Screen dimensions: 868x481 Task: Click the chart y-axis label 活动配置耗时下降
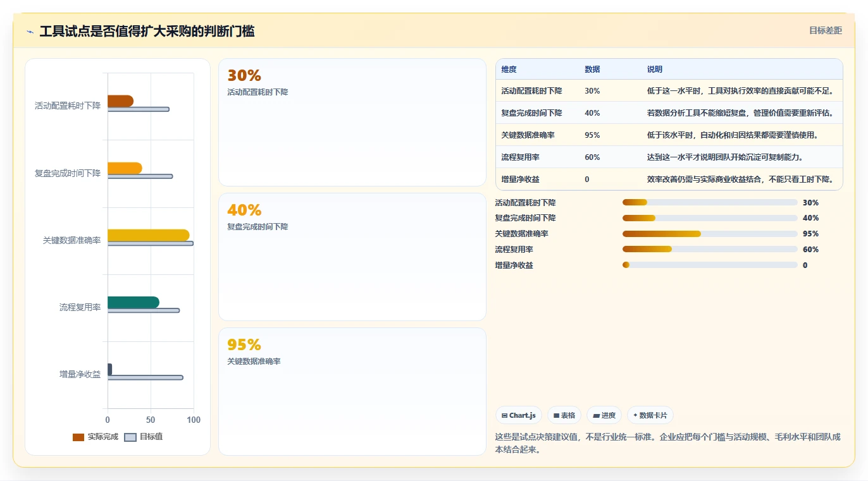pos(68,106)
